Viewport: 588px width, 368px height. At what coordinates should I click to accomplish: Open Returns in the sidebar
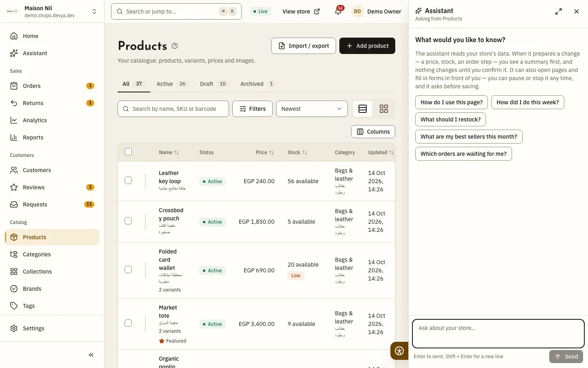pos(52,103)
